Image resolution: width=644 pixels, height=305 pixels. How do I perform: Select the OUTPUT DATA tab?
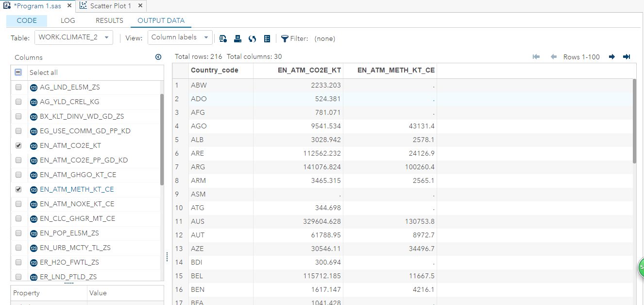[x=161, y=20]
